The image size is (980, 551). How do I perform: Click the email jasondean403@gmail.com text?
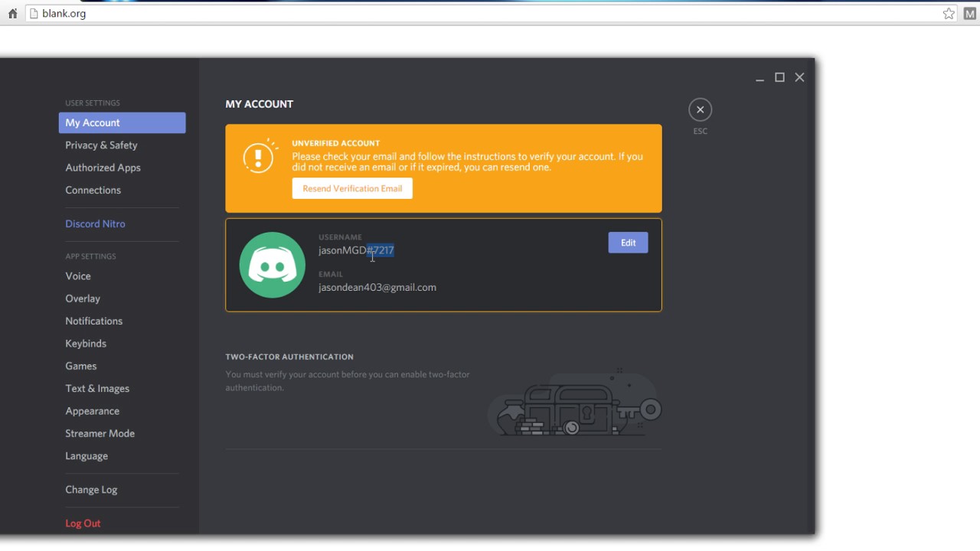(x=377, y=288)
